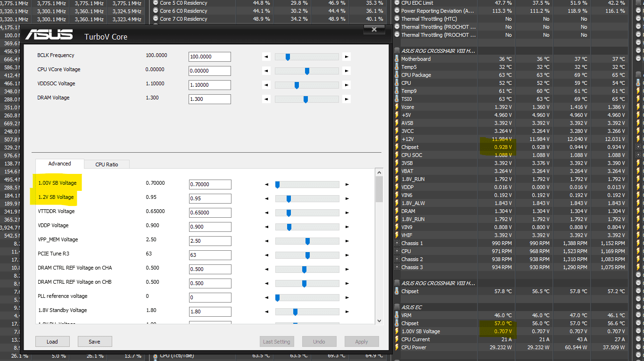
Task: Click the +12V voltage lightning icon
Action: point(396,139)
